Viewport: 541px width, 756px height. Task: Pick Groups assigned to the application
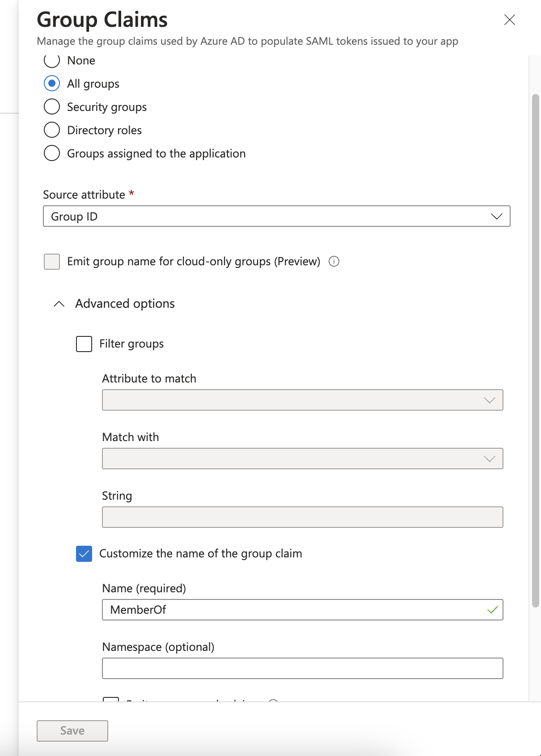coord(52,153)
